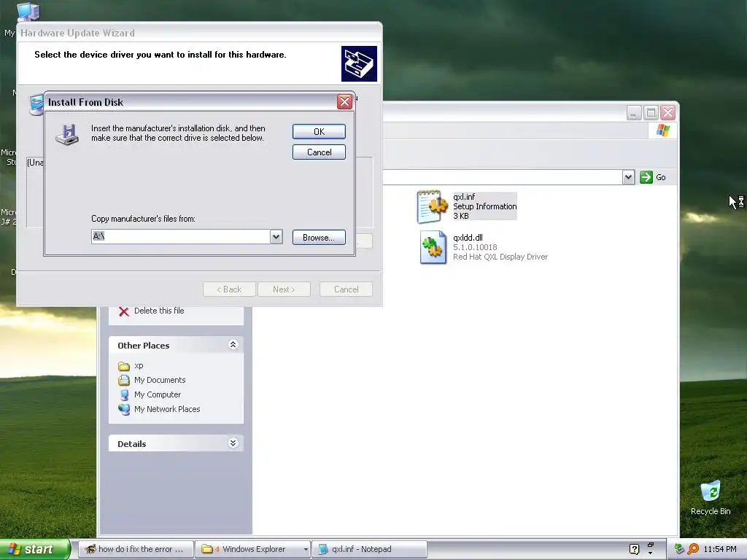Click Red Hat QXL Display Driver description
Viewport: 747px width, 560px height.
click(500, 257)
